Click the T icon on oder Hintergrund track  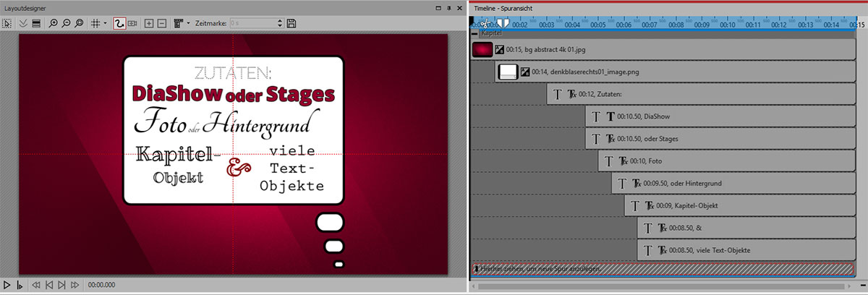622,183
